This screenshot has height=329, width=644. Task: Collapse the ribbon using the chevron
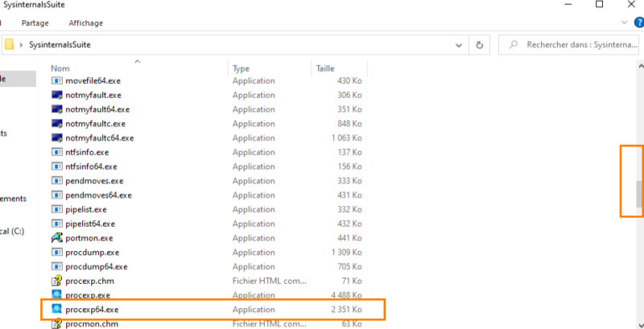tap(624, 23)
